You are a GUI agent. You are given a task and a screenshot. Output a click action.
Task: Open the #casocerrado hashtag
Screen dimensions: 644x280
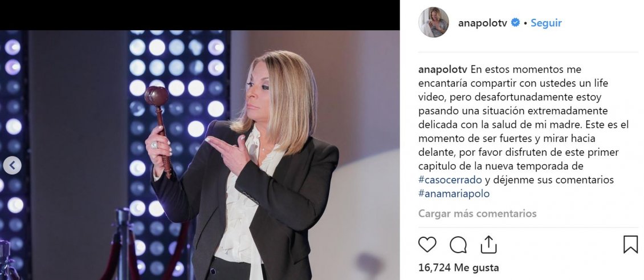pos(450,180)
